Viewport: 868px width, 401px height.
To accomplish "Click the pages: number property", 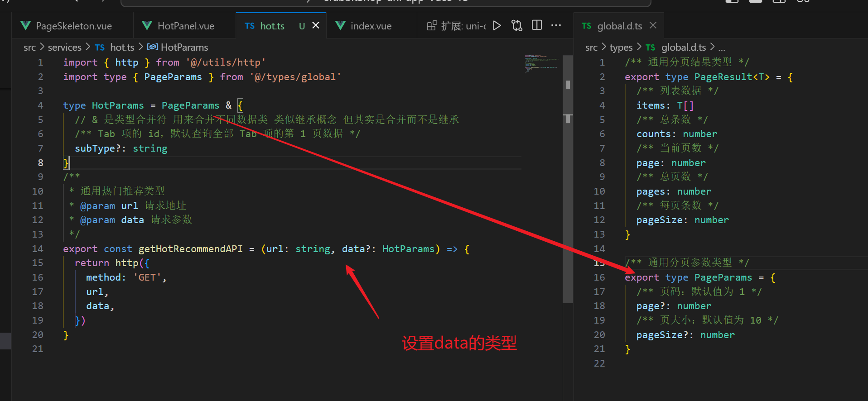I will [x=674, y=191].
